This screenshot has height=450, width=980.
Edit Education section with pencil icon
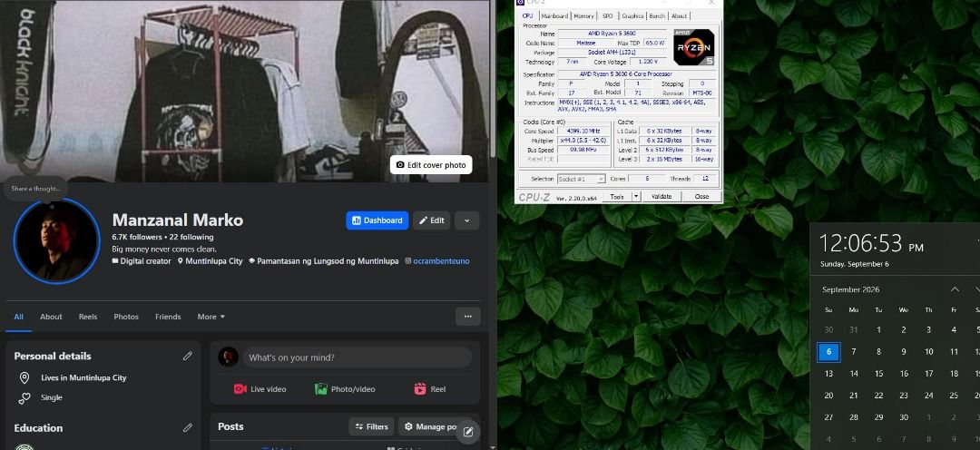188,427
